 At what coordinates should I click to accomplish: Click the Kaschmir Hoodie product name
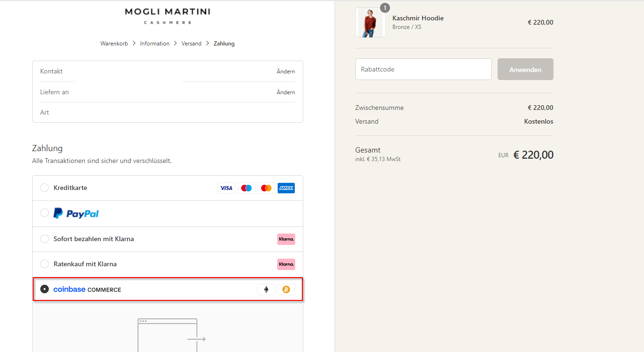click(418, 18)
